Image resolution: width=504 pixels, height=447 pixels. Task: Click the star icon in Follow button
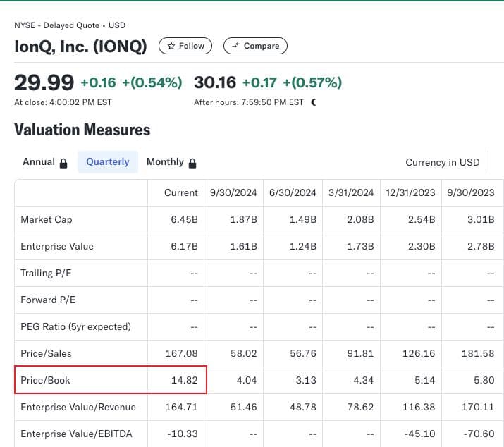pyautogui.click(x=171, y=46)
